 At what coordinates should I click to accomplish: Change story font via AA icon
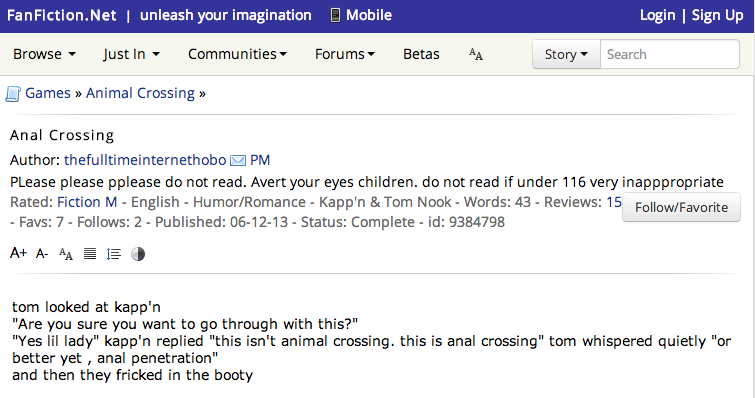click(x=66, y=254)
